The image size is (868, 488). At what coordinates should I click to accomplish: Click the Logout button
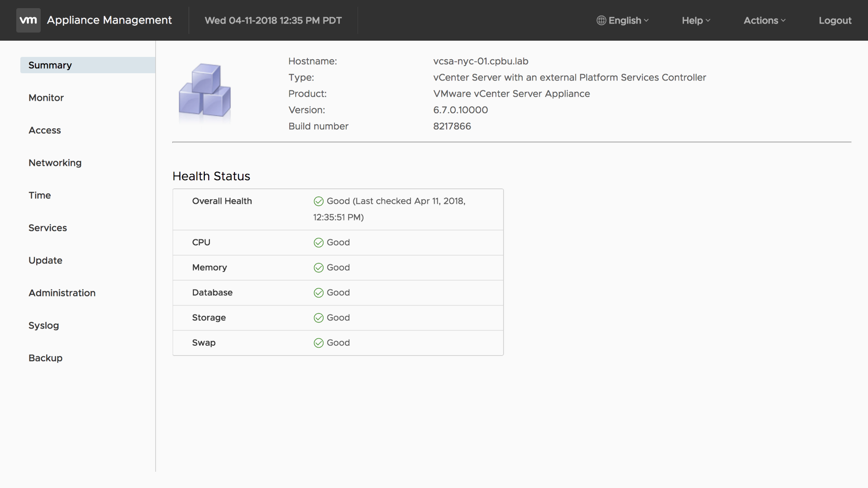tap(835, 20)
